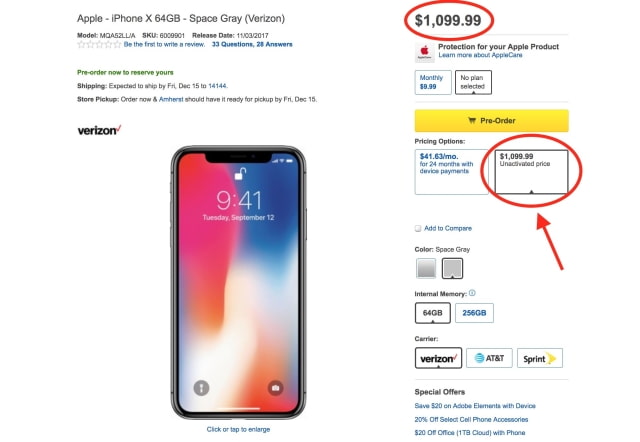Click the AppleCare protection icon

(x=424, y=52)
